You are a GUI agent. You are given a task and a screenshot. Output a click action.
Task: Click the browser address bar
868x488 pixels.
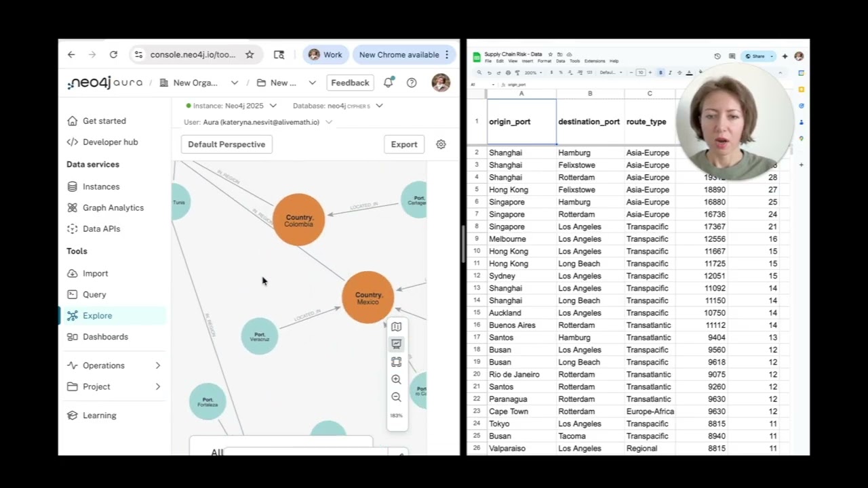(193, 55)
